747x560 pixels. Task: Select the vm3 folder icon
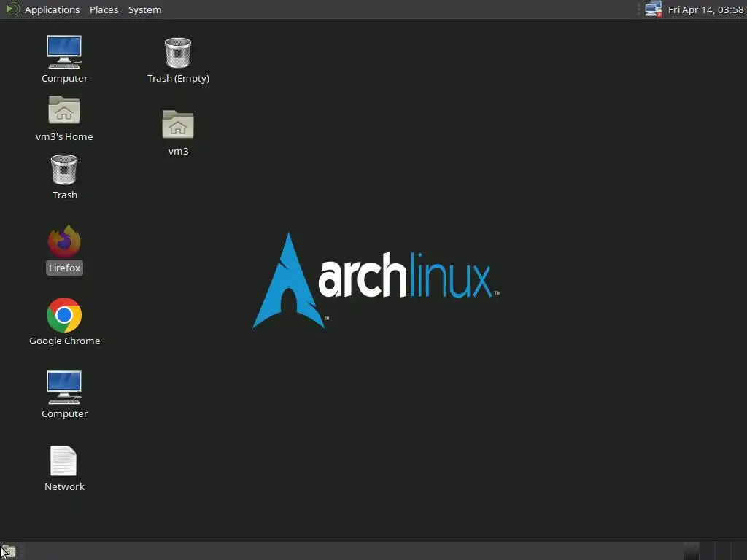pos(178,133)
